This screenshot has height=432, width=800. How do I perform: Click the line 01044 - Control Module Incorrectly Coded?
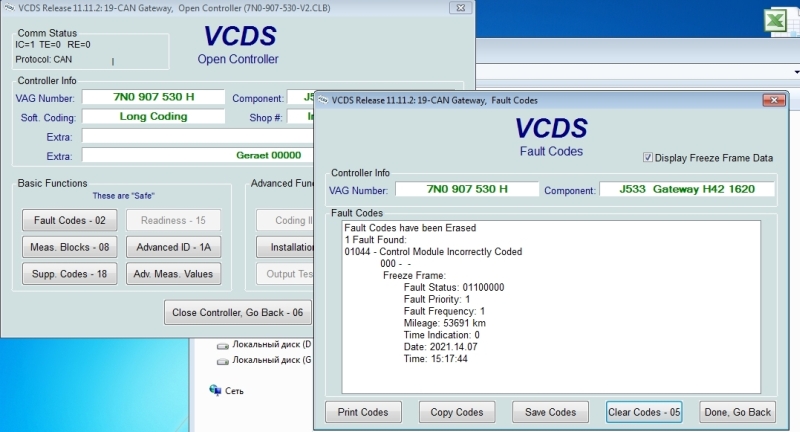click(x=433, y=251)
